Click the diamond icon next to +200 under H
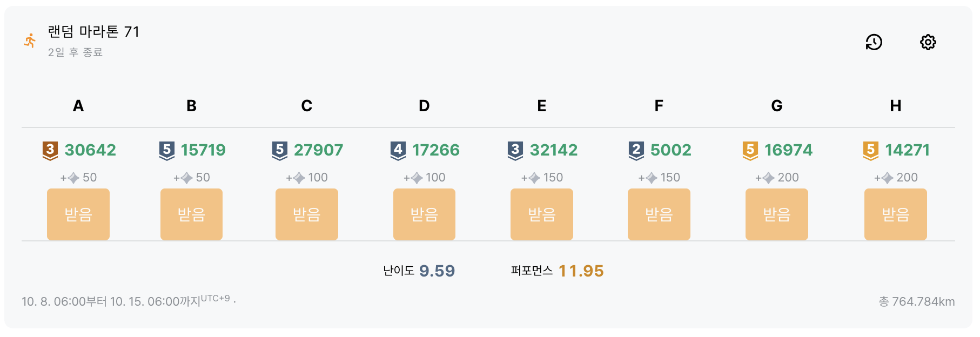980x337 pixels. (887, 177)
